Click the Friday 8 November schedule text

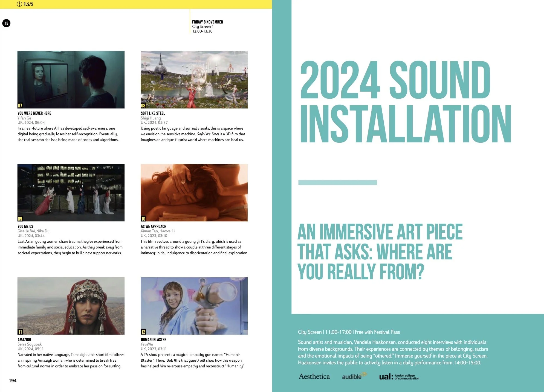tap(207, 22)
